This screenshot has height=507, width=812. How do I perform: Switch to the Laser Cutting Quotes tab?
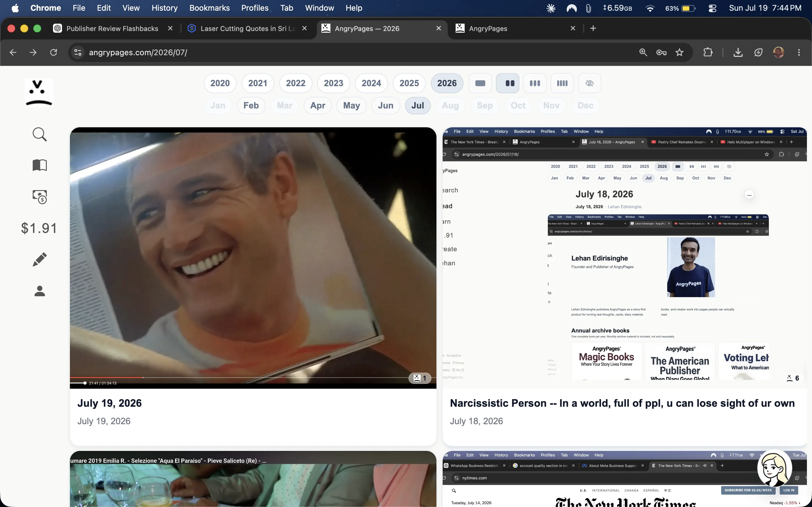coord(248,28)
